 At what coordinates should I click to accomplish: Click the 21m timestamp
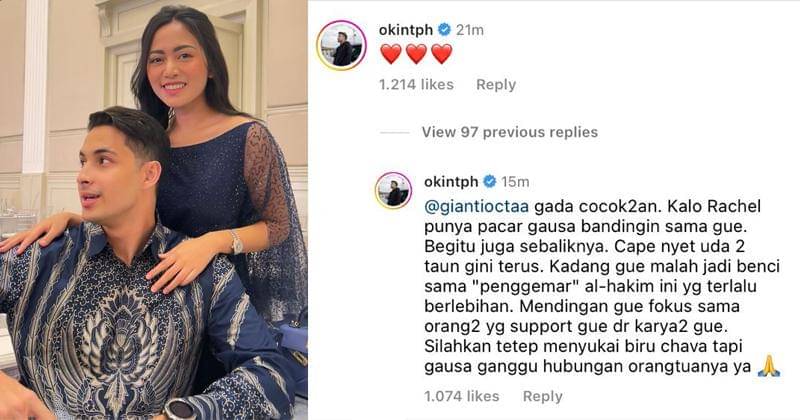(x=469, y=30)
